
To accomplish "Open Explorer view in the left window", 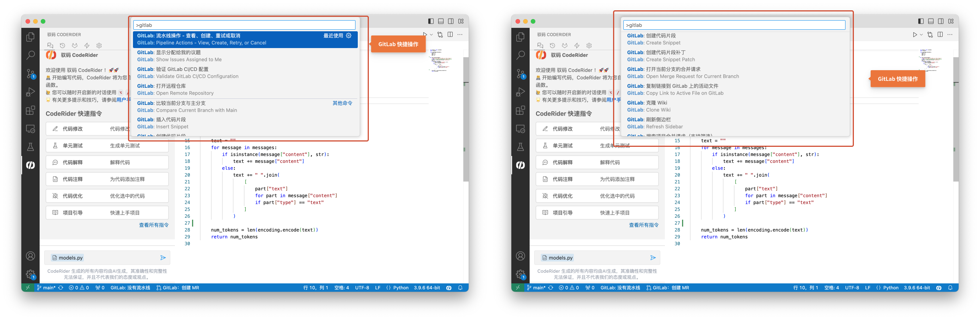I will tap(30, 37).
